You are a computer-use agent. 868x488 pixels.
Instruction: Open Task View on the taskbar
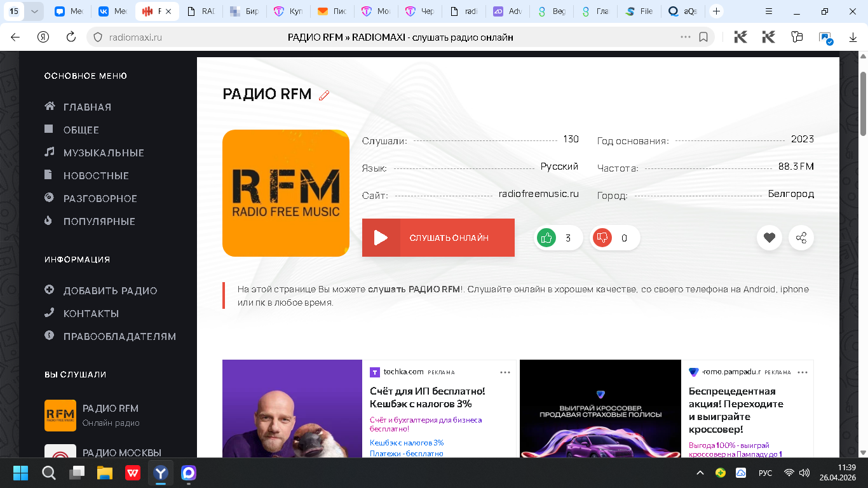(76, 473)
